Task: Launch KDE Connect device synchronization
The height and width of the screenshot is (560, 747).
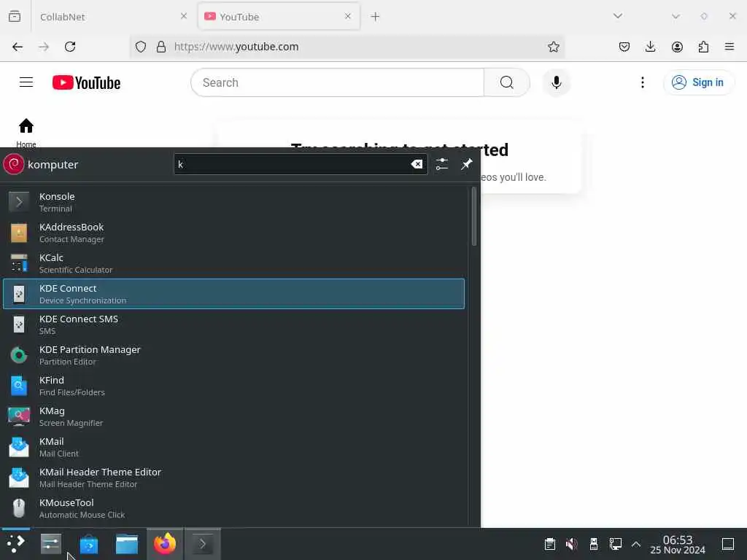Action: [x=233, y=294]
